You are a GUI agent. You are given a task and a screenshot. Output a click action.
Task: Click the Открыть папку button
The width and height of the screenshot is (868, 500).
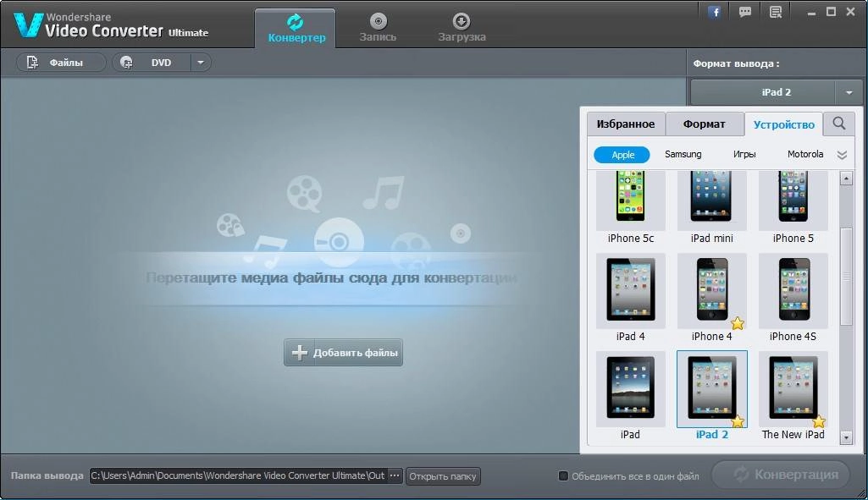443,475
